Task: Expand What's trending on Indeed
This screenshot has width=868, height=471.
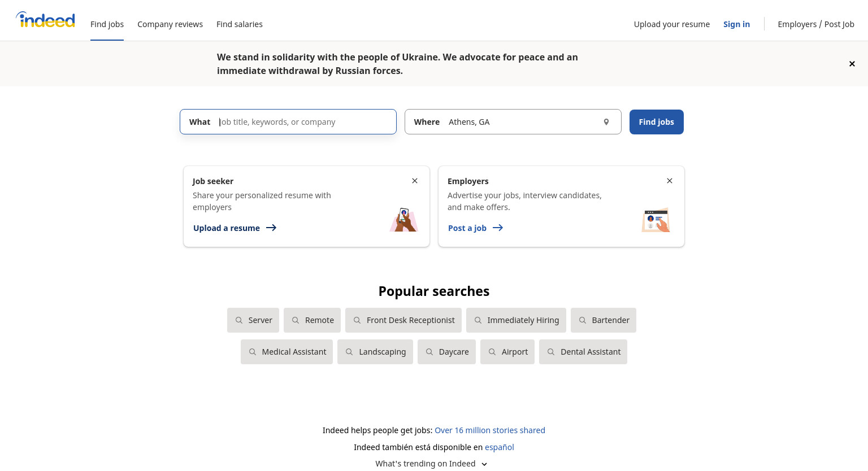Action: (431, 464)
